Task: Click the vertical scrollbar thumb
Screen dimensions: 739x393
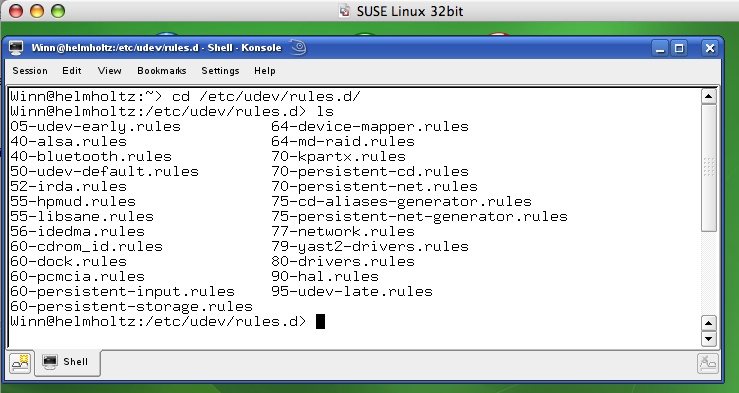Action: tap(709, 168)
